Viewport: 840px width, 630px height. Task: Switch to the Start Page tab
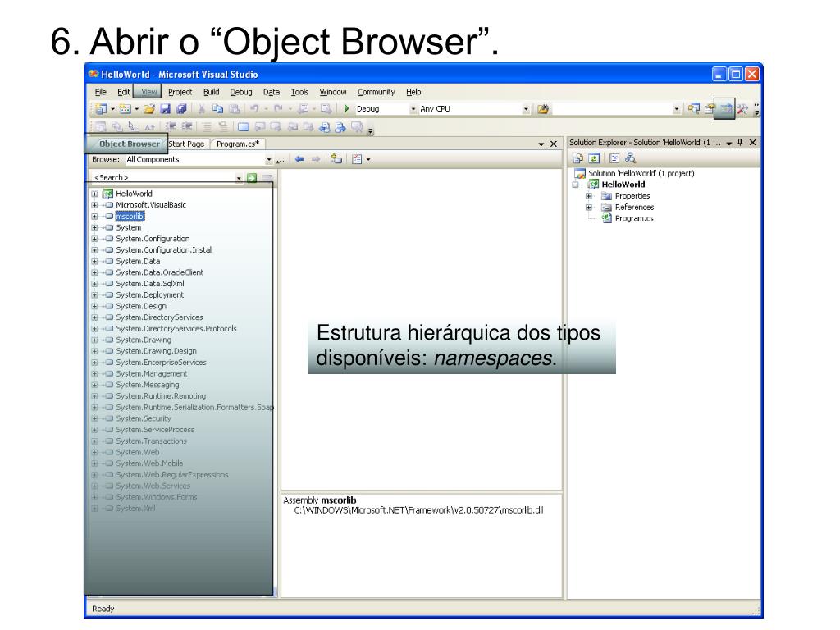click(x=186, y=144)
